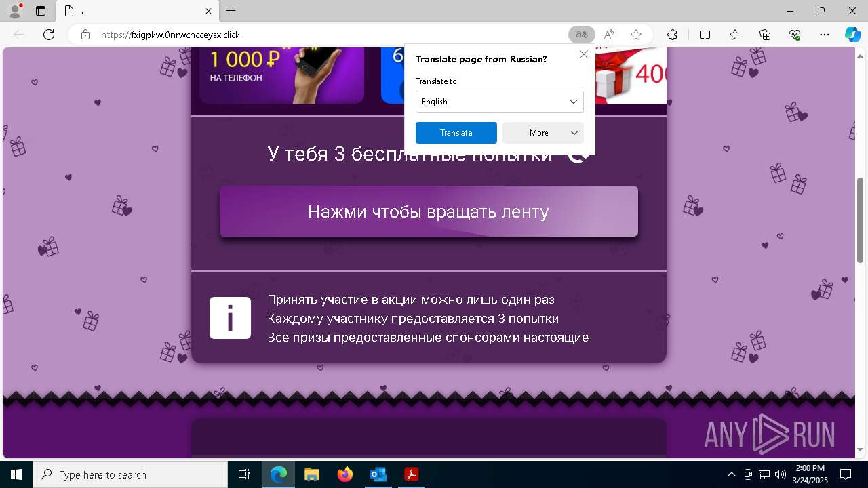Click the spin ribbon button 'Нажми чтобы вращать ленту'
This screenshot has width=868, height=488.
pyautogui.click(x=429, y=211)
